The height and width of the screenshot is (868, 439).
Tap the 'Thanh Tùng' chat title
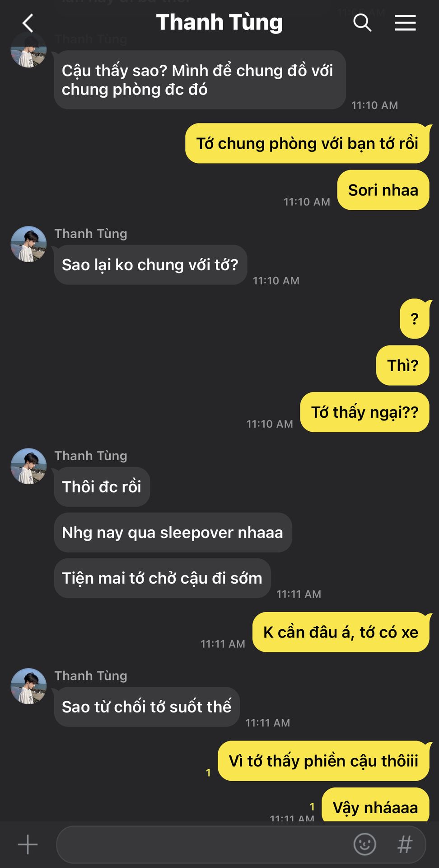pyautogui.click(x=219, y=23)
